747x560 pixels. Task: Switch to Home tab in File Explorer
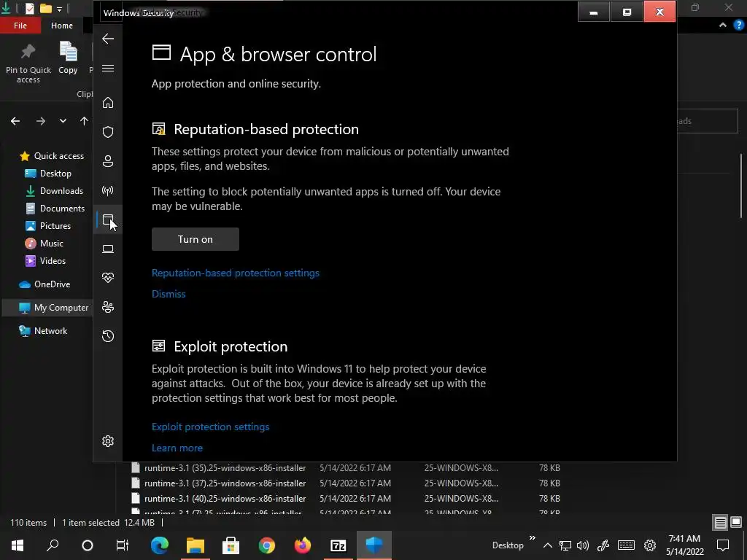click(x=62, y=26)
